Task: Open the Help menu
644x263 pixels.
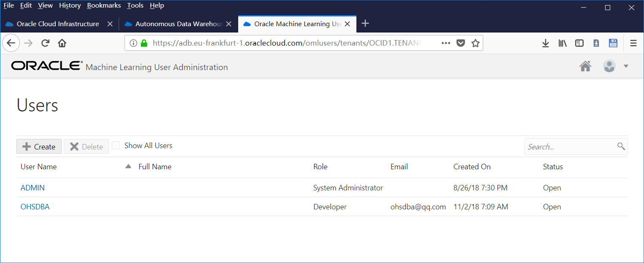Action: pyautogui.click(x=157, y=5)
